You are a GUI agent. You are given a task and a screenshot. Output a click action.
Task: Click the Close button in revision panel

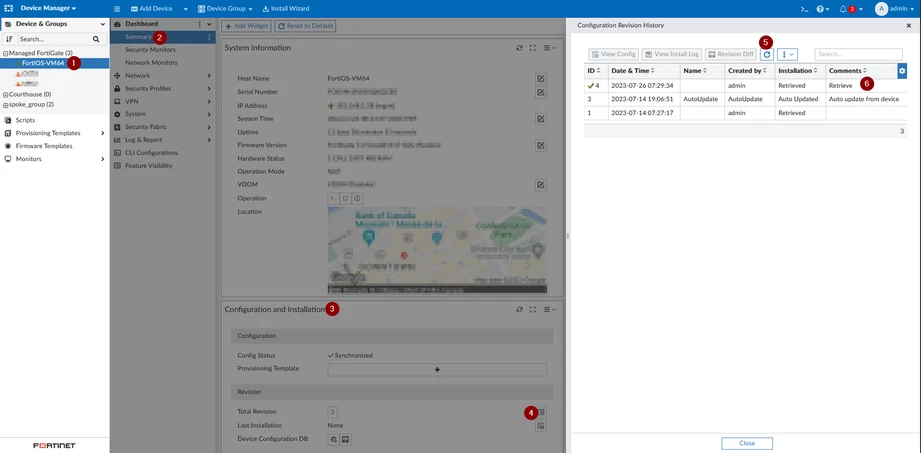747,443
